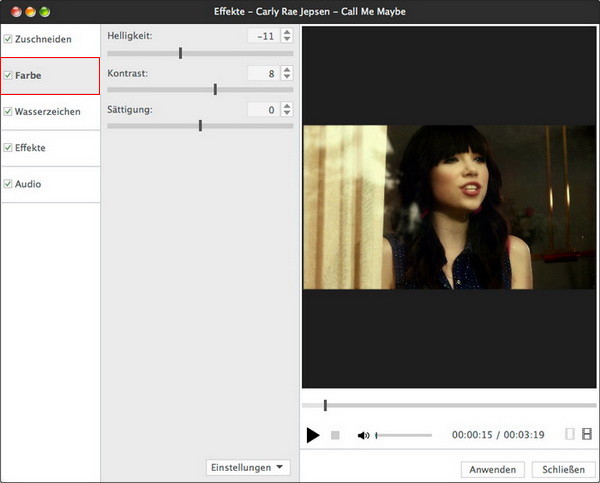This screenshot has height=483, width=600.
Task: Click the filmstrip icon beside the time display
Action: [x=587, y=434]
